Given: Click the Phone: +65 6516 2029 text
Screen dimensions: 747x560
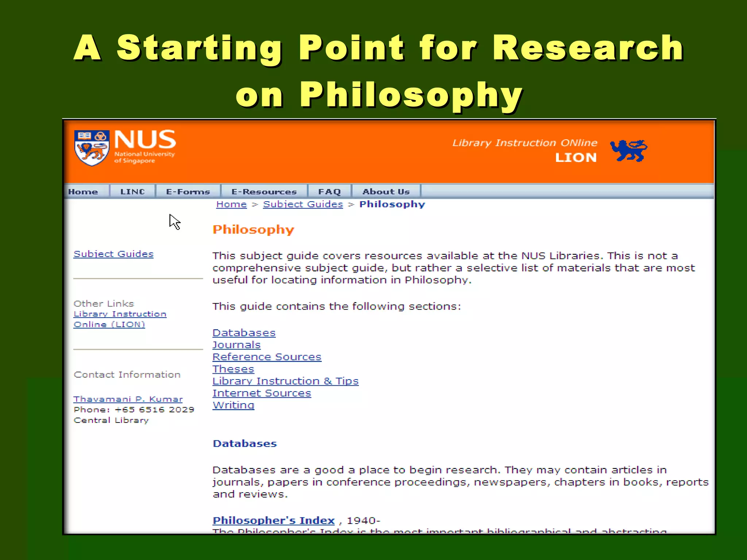Looking at the screenshot, I should (134, 410).
